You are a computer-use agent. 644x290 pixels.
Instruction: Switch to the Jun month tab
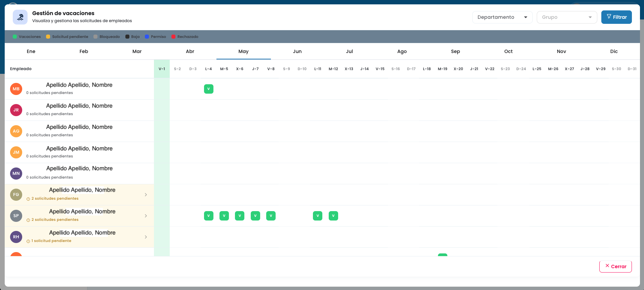click(x=297, y=51)
